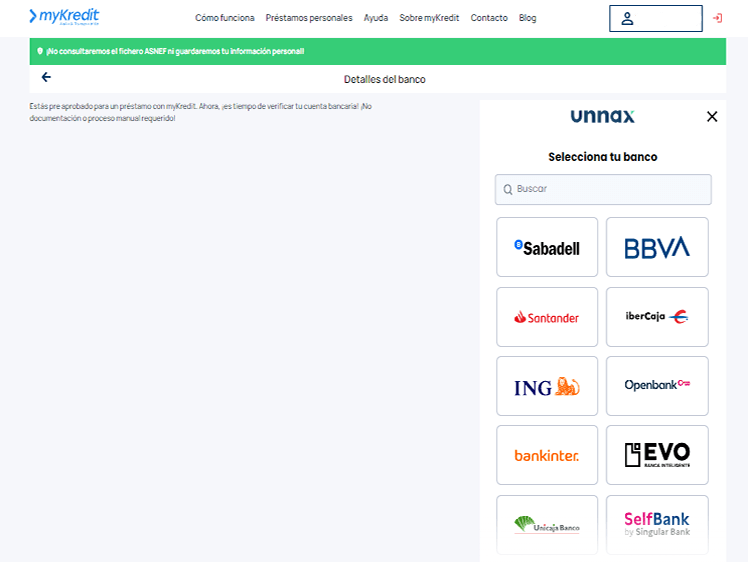The image size is (748, 562).
Task: Open Sobre myKredit page
Action: point(429,18)
